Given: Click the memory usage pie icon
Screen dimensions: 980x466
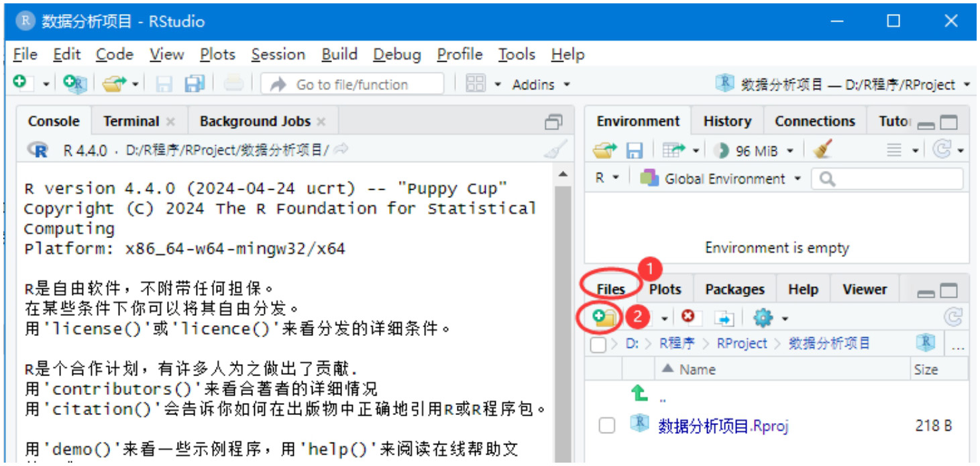Looking at the screenshot, I should [x=722, y=151].
